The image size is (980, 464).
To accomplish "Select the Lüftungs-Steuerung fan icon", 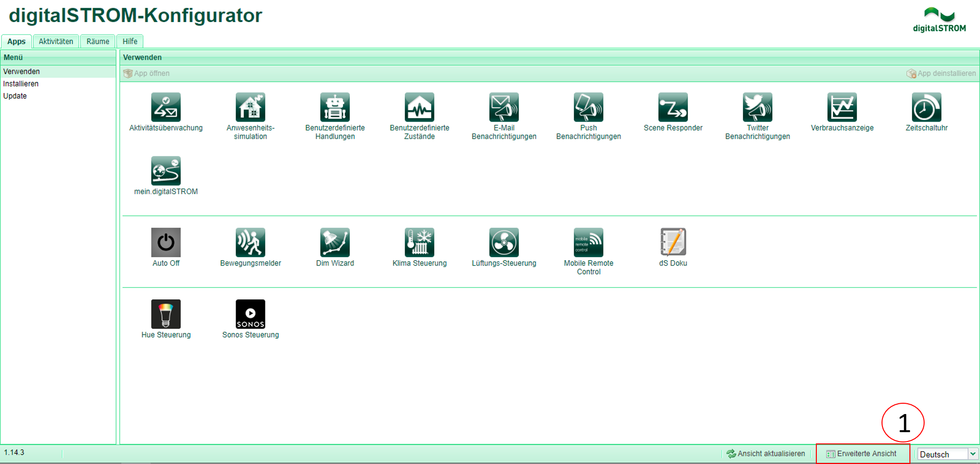I will [x=504, y=242].
